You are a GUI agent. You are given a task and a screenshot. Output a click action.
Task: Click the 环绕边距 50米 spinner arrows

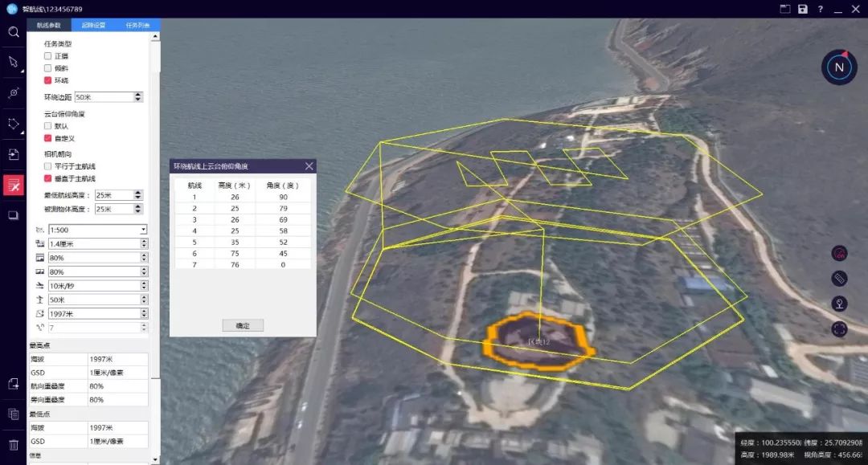click(x=138, y=97)
